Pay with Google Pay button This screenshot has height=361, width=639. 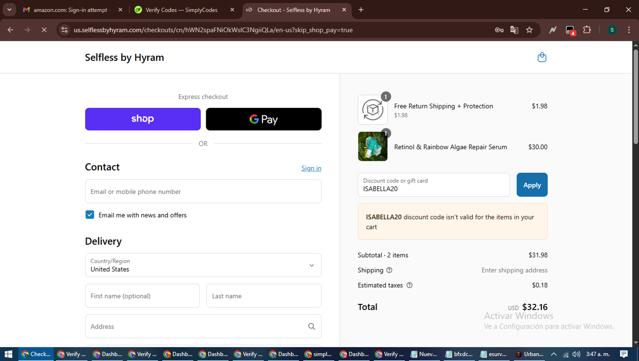point(264,119)
